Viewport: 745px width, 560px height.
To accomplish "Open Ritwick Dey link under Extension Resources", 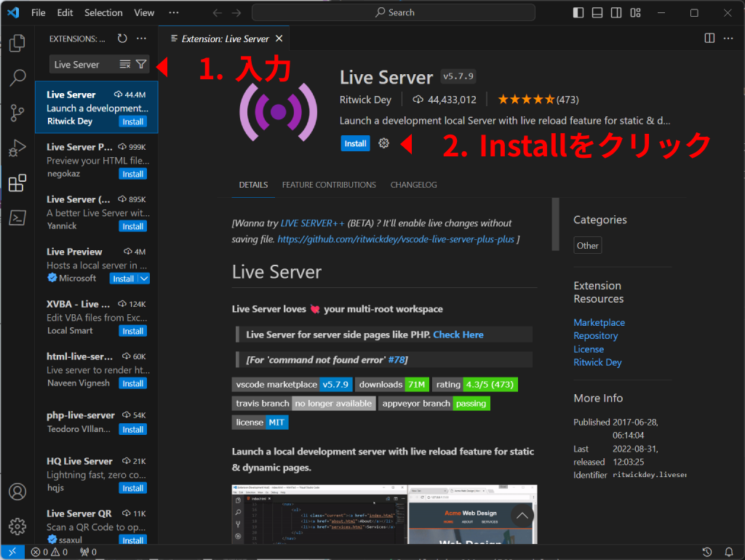I will pyautogui.click(x=597, y=362).
